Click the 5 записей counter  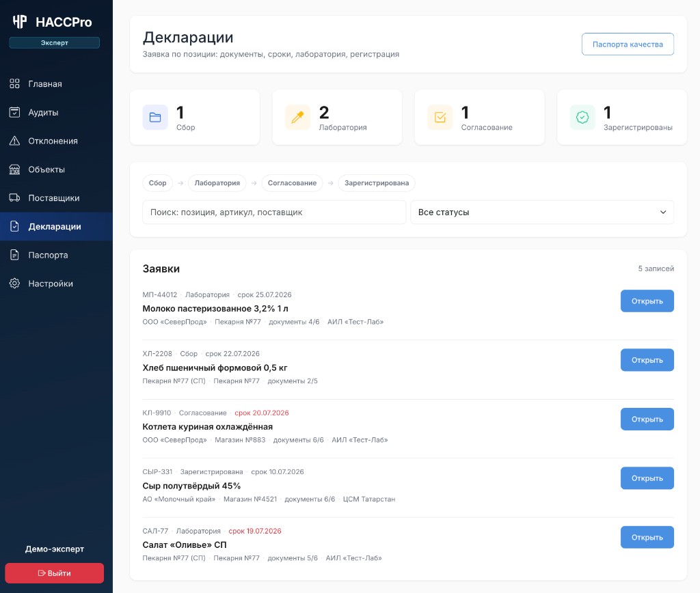[656, 268]
